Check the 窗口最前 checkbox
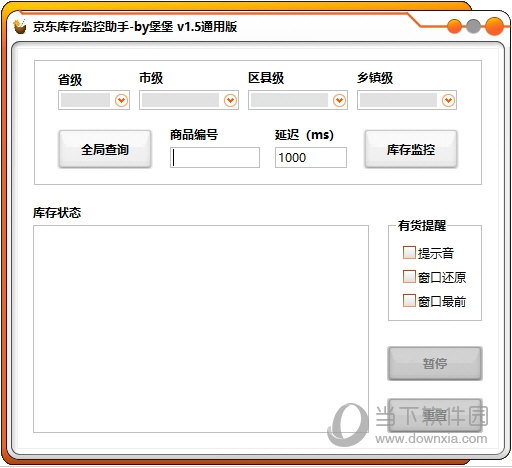Screen dimensions: 512x468 point(409,301)
